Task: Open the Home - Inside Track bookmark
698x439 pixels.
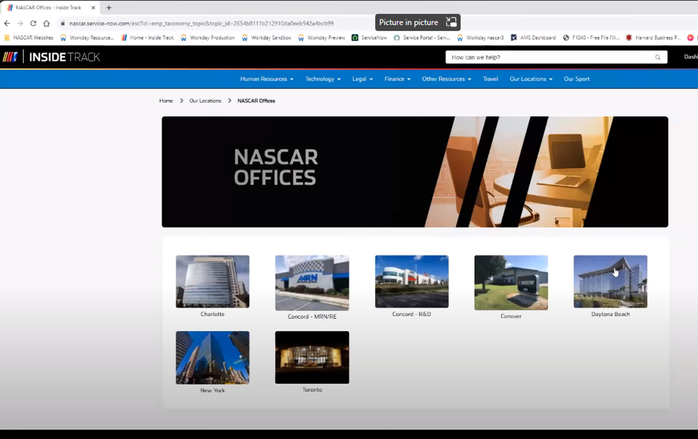Action: pos(147,38)
